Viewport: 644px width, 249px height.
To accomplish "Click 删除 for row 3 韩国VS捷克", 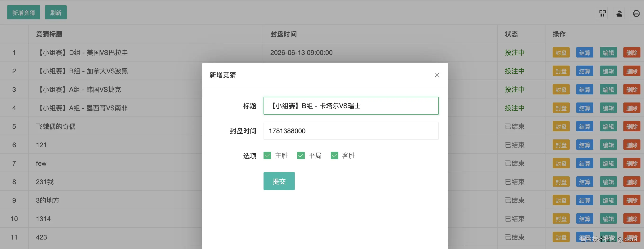I will (x=632, y=89).
